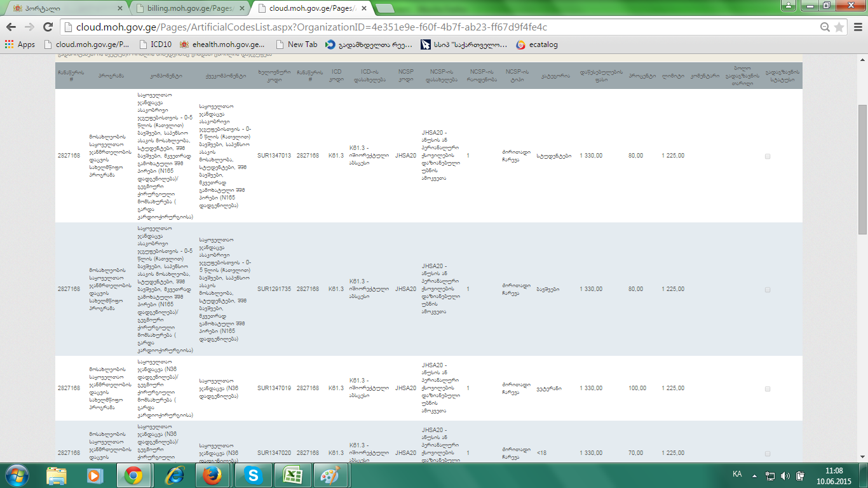The width and height of the screenshot is (868, 488).
Task: Click the address bar URL field
Action: (x=438, y=27)
